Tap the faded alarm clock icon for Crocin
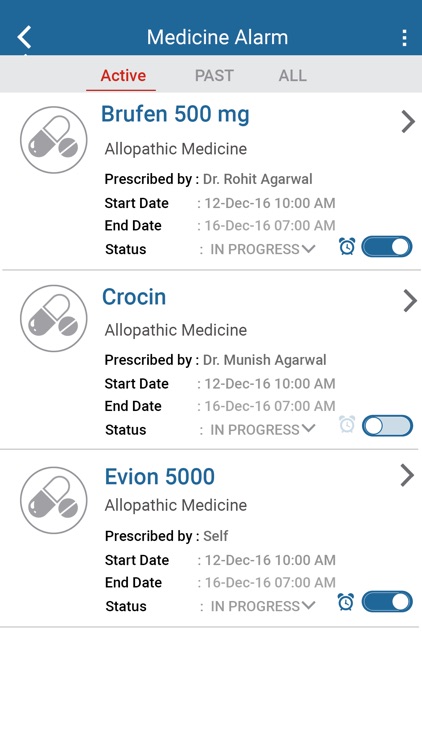Screen dimensions: 422x750 347,425
